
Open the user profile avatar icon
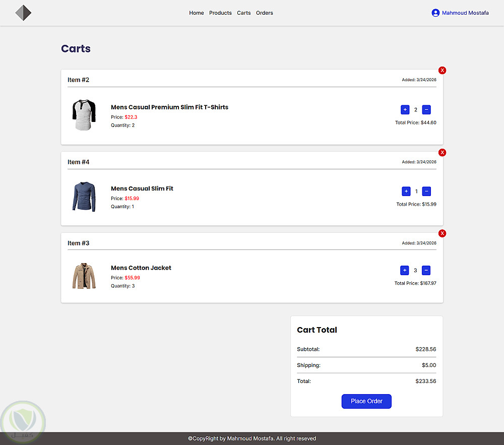pyautogui.click(x=435, y=13)
